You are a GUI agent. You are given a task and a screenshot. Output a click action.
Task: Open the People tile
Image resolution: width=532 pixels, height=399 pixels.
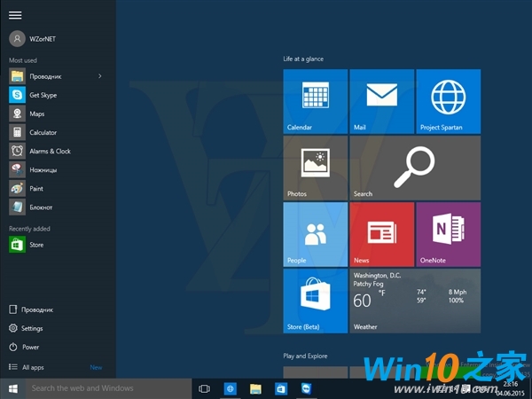[x=316, y=234]
